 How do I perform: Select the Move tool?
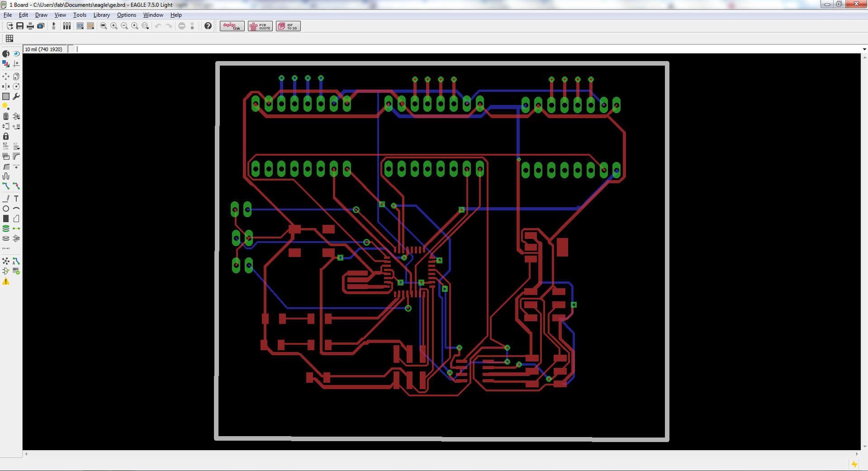pyautogui.click(x=6, y=76)
